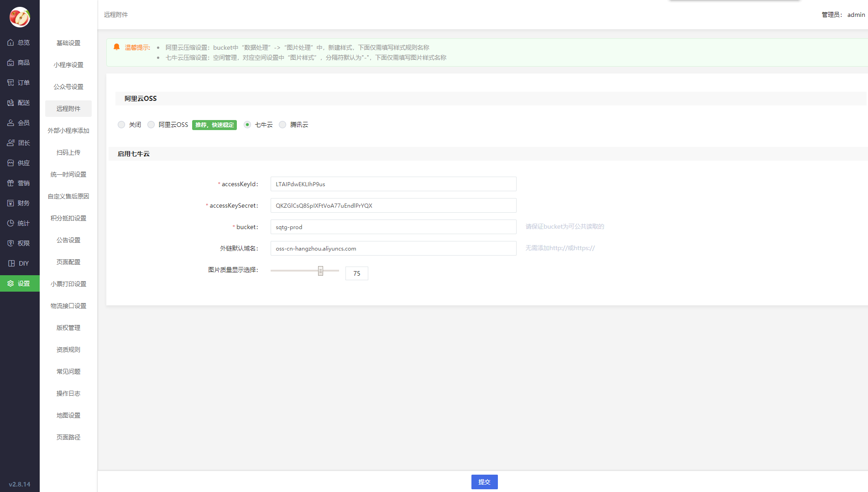Click the accessKeySecret input field

tap(393, 205)
